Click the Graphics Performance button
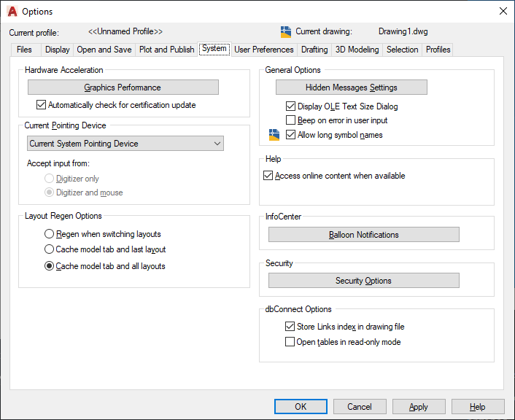This screenshot has height=420, width=515. click(123, 87)
